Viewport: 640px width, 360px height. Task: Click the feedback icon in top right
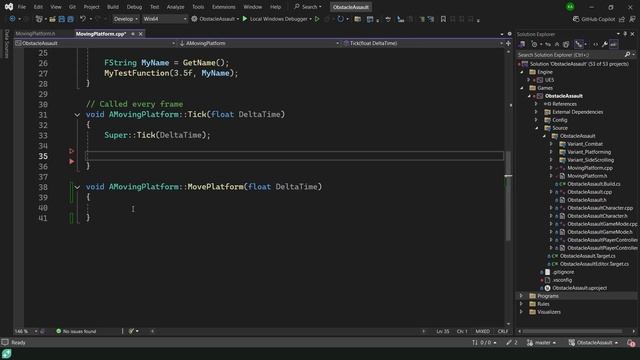(x=632, y=19)
